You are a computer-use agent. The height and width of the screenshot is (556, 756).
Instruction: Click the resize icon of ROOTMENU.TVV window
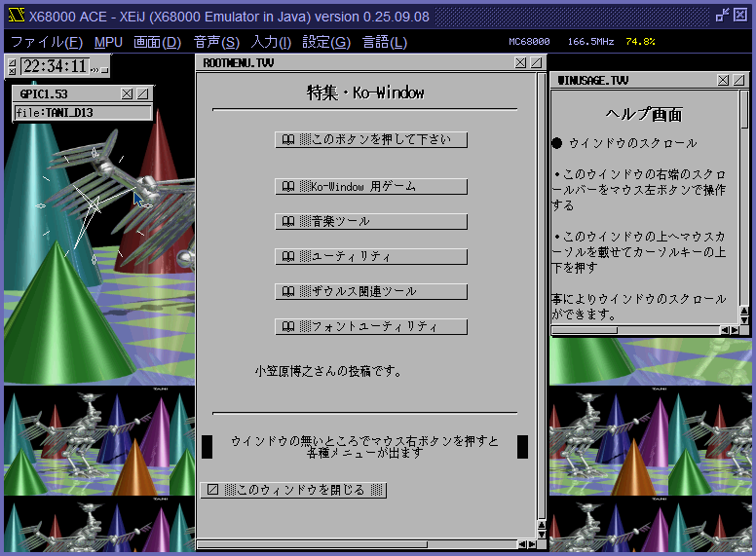[x=536, y=62]
